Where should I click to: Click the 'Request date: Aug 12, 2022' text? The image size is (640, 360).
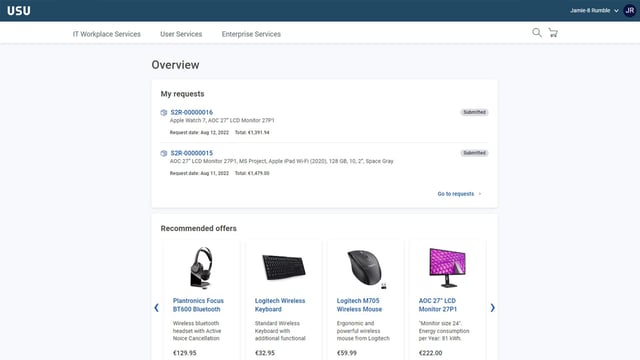199,133
